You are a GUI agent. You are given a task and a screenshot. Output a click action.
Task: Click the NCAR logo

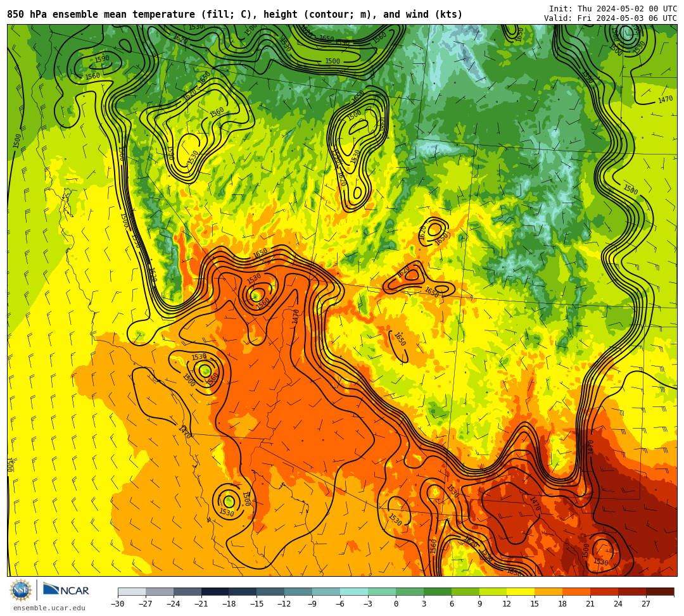pos(66,590)
